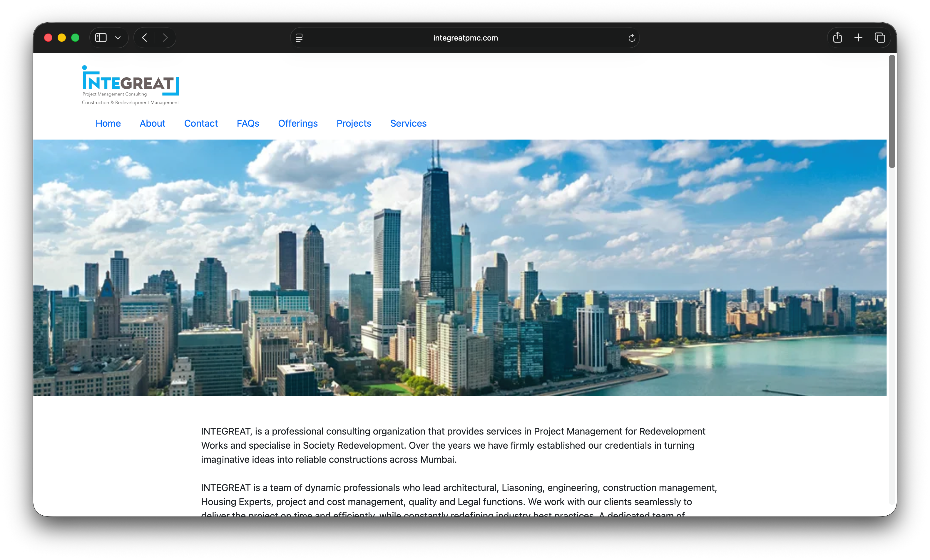Expand the sidebar options chevron dropdown
The width and height of the screenshot is (930, 560).
point(118,38)
